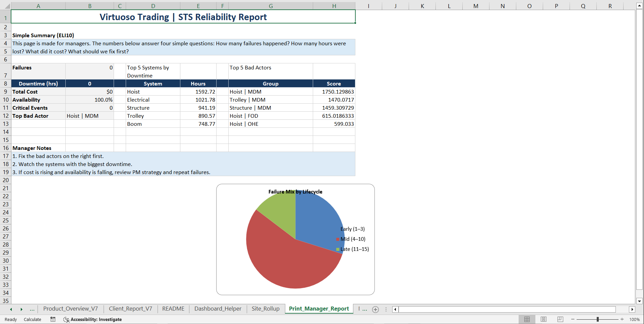This screenshot has height=324, width=644.
Task: Switch to the README sheet
Action: (x=173, y=309)
